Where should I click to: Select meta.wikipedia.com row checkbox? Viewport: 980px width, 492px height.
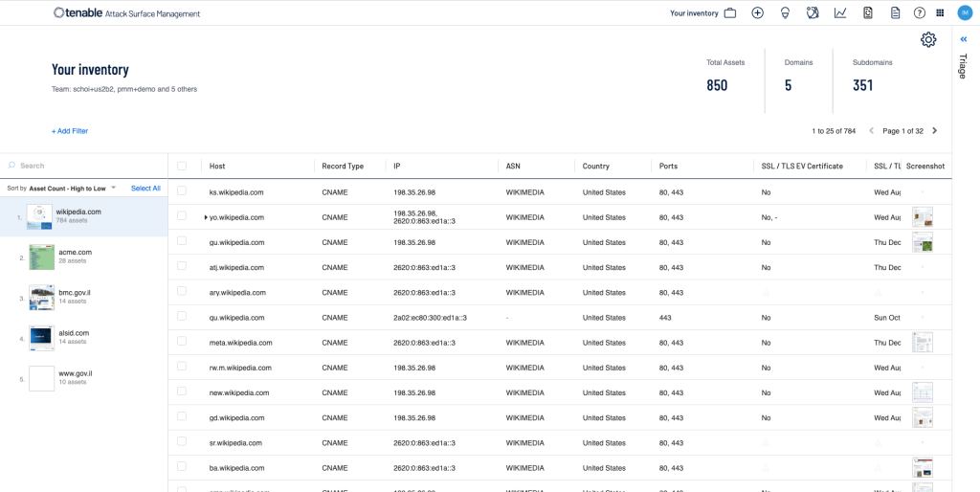pyautogui.click(x=182, y=342)
